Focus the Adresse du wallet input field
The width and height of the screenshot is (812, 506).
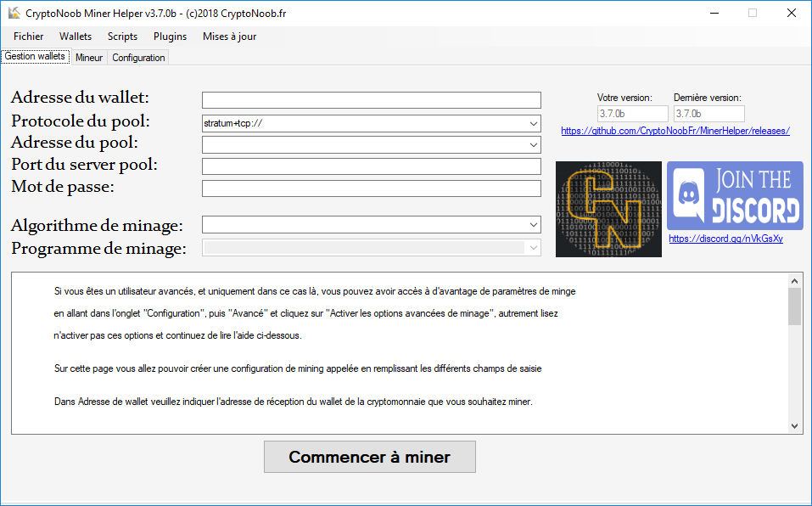[x=372, y=100]
